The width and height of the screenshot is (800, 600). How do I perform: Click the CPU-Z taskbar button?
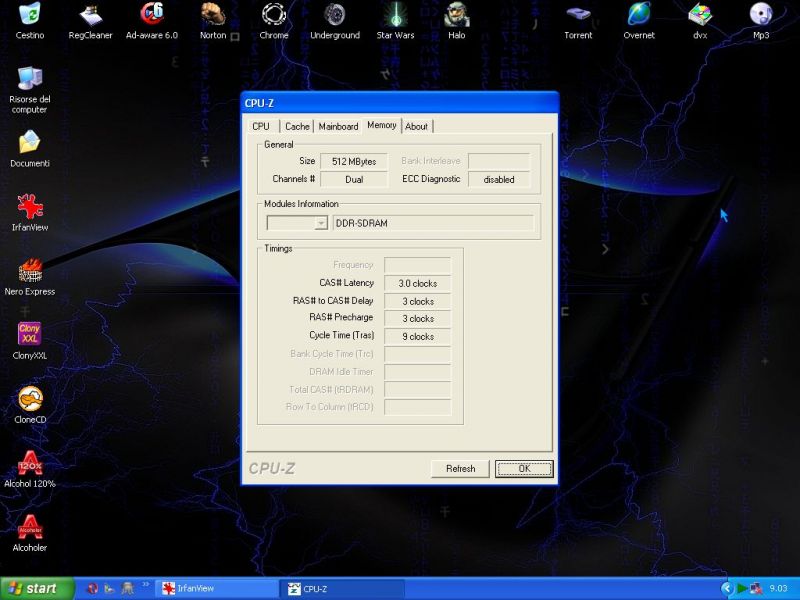(x=342, y=589)
